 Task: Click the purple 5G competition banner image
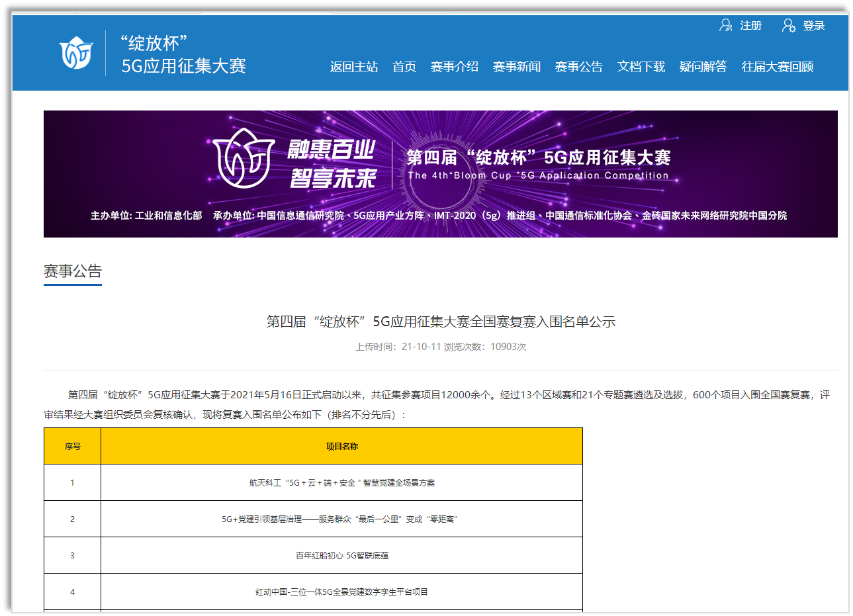pyautogui.click(x=441, y=174)
